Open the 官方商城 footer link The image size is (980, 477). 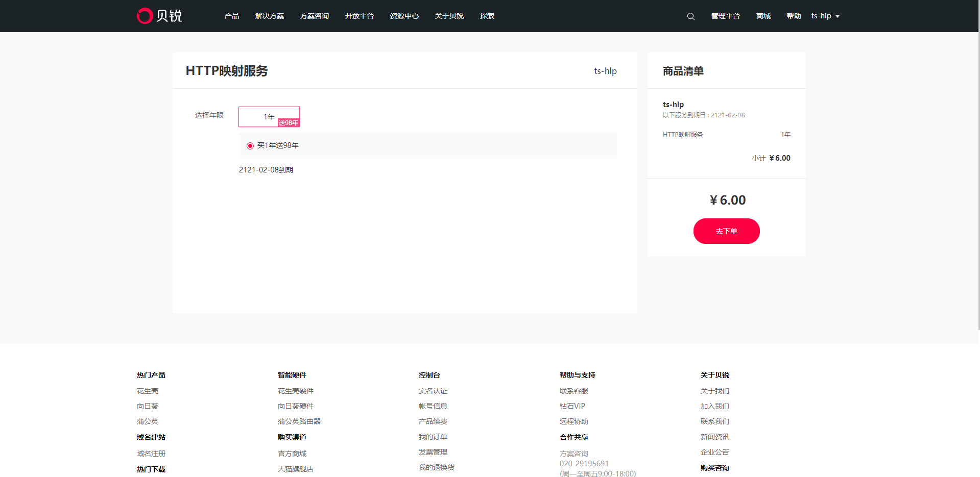click(x=292, y=454)
